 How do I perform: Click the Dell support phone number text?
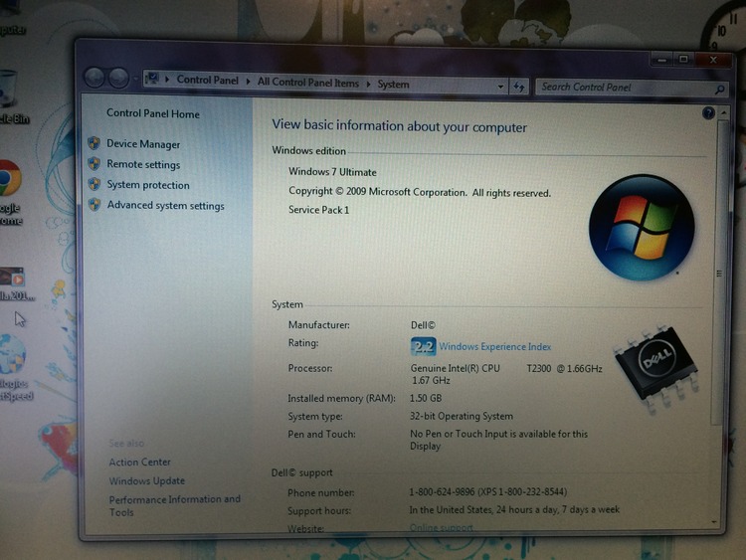[487, 492]
